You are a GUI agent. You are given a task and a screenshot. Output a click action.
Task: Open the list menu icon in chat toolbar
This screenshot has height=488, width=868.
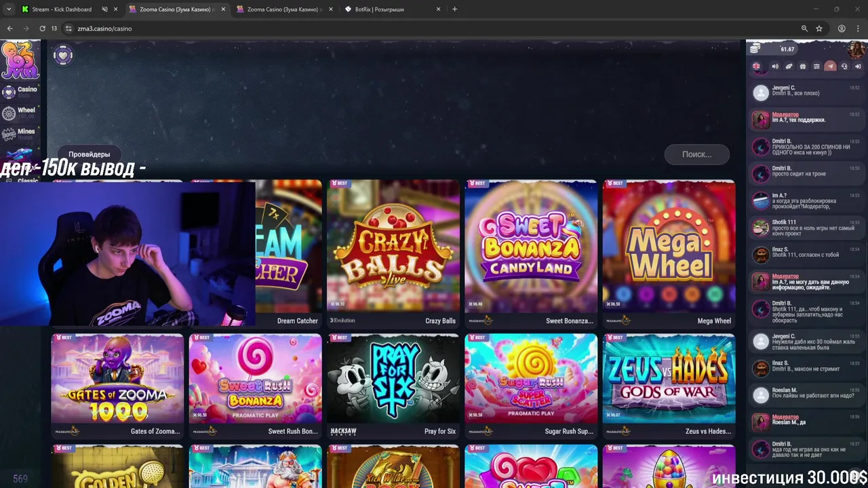(816, 66)
